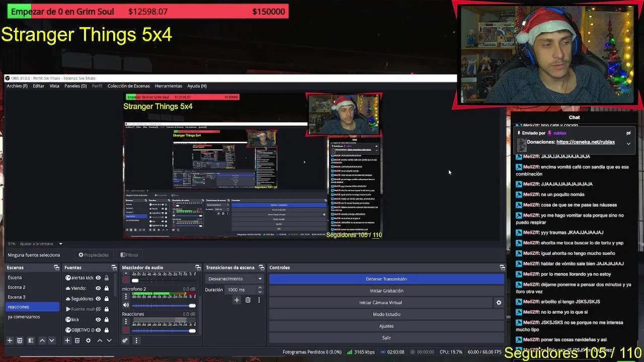Move scene down with the arrow icon
This screenshot has height=362, width=644.
(51, 340)
